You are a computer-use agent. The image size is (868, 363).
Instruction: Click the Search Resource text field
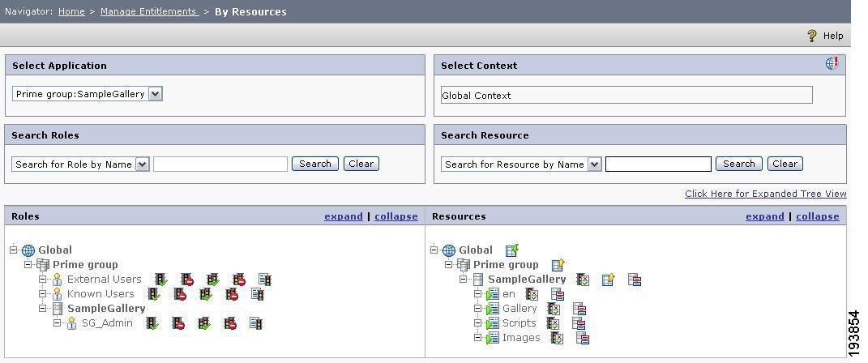(x=658, y=164)
